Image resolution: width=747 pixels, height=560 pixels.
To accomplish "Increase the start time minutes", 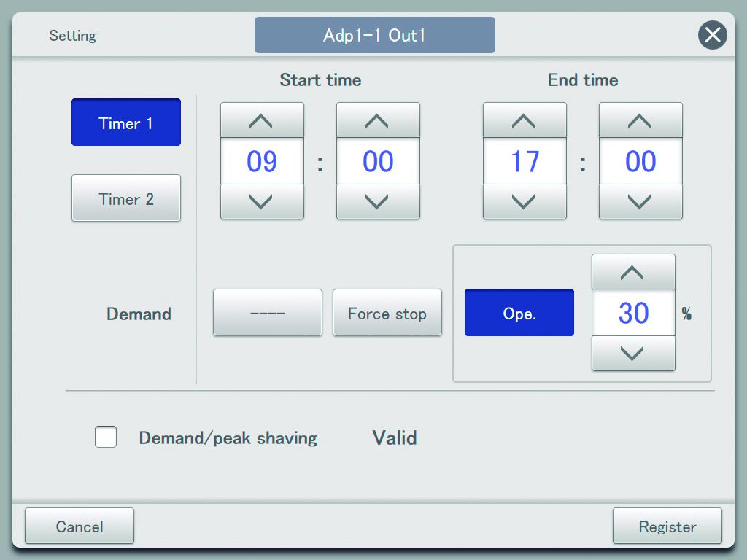I will click(378, 120).
